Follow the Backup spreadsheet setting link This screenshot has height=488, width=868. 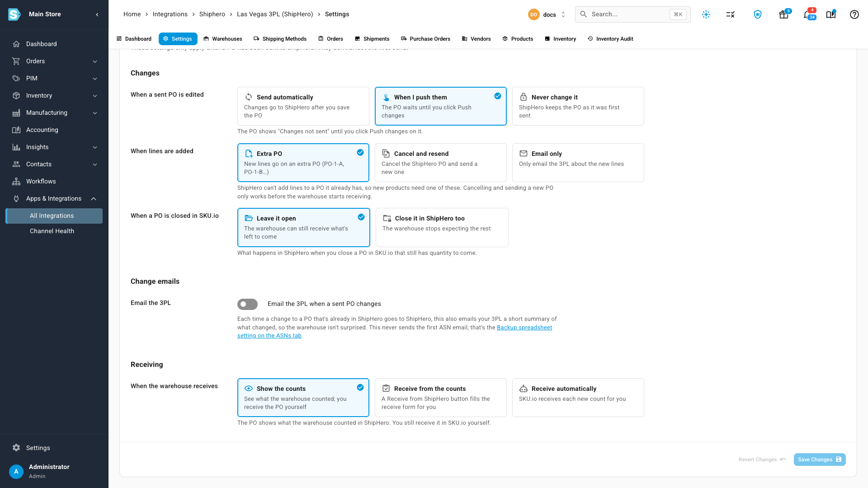[395, 332]
